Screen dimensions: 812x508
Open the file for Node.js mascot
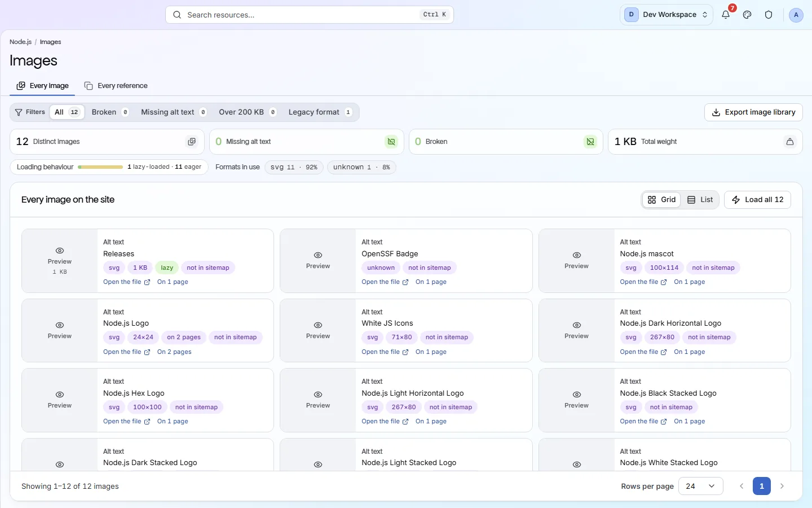643,282
